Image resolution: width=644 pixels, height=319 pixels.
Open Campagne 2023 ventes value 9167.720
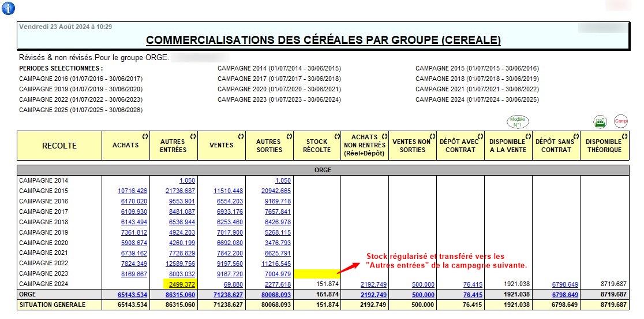228,273
